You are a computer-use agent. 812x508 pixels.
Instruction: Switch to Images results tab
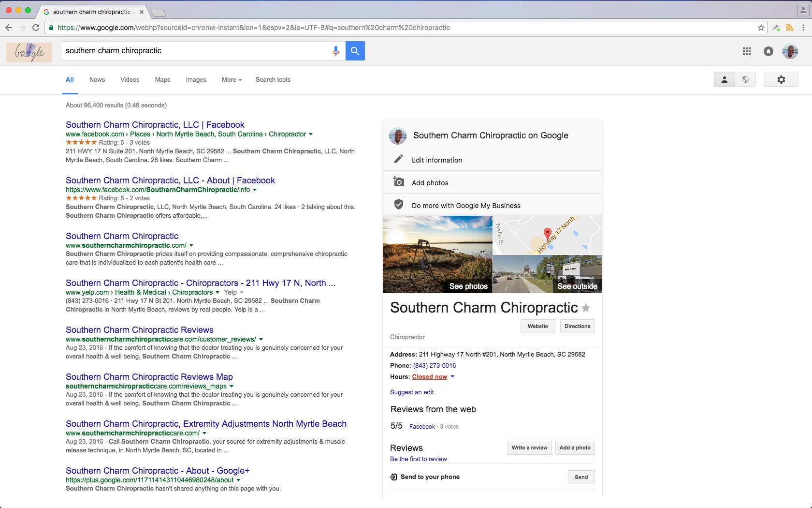click(x=196, y=80)
